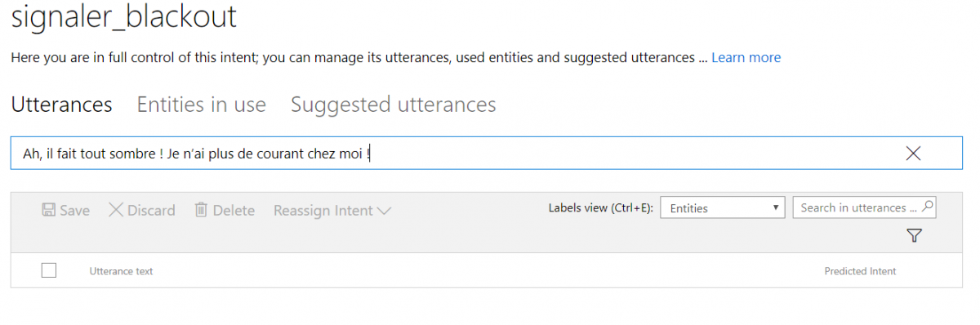Tick the select-all utterances checkbox
This screenshot has height=325, width=980.
click(49, 270)
